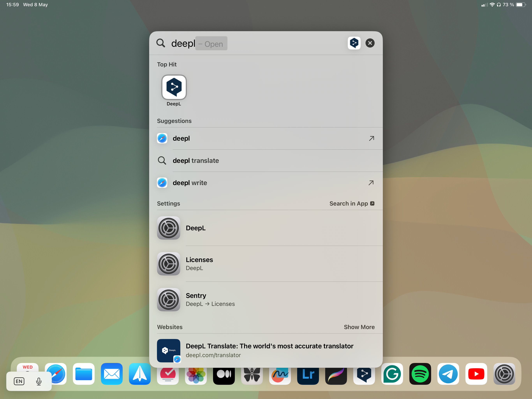532x399 pixels.
Task: Search for 'deepl translate' suggestion
Action: (x=196, y=161)
